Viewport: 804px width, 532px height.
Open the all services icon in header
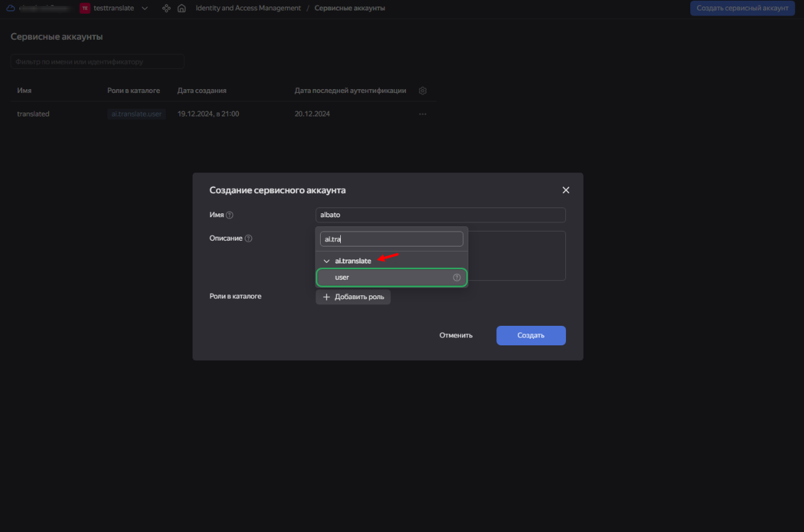(x=166, y=8)
